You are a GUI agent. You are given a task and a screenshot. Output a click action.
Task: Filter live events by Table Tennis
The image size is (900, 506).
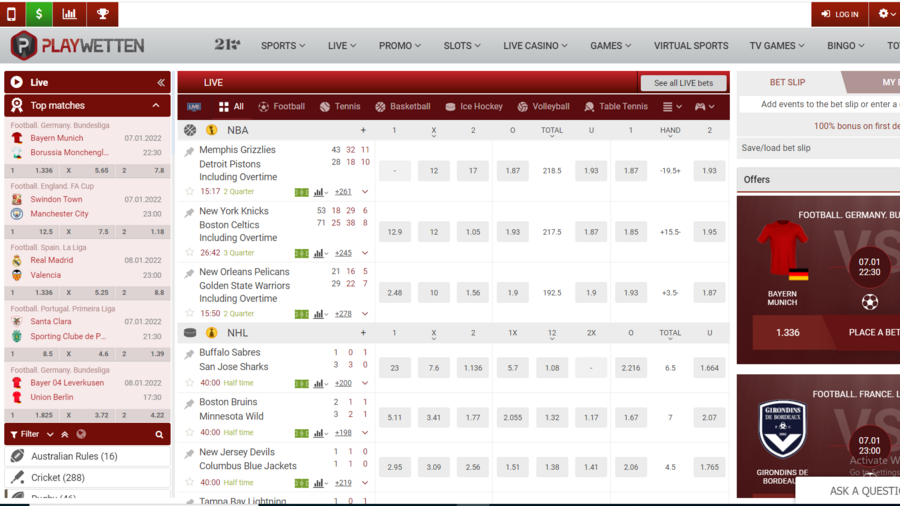616,107
